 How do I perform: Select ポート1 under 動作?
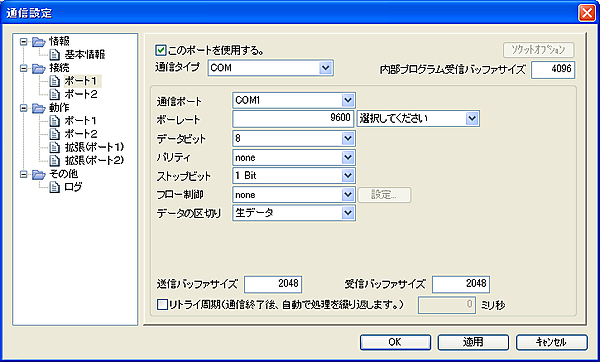[x=81, y=121]
